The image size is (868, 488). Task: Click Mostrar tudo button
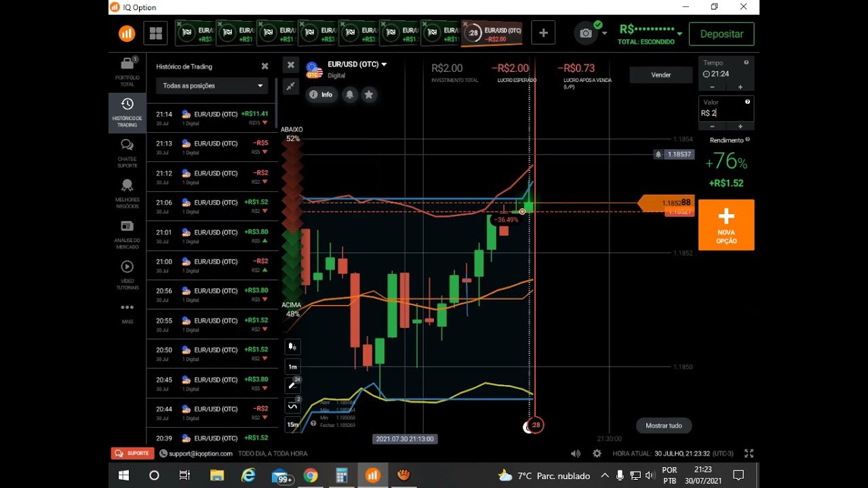click(664, 426)
